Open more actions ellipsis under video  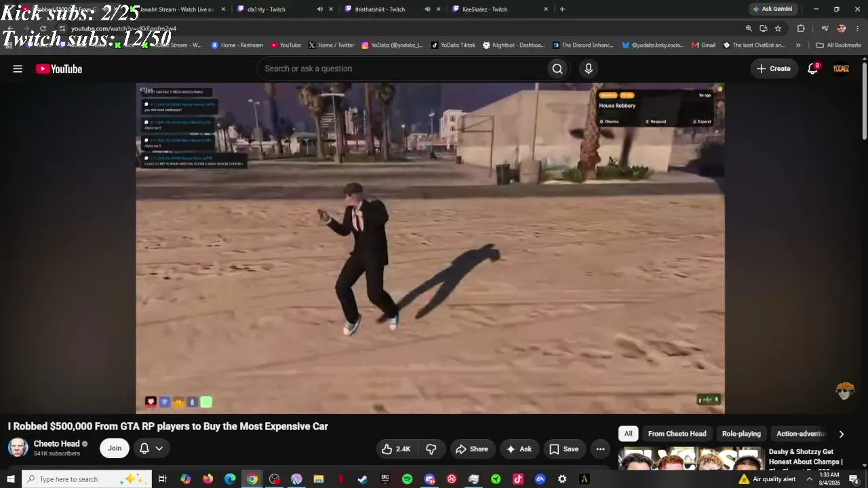(x=600, y=449)
